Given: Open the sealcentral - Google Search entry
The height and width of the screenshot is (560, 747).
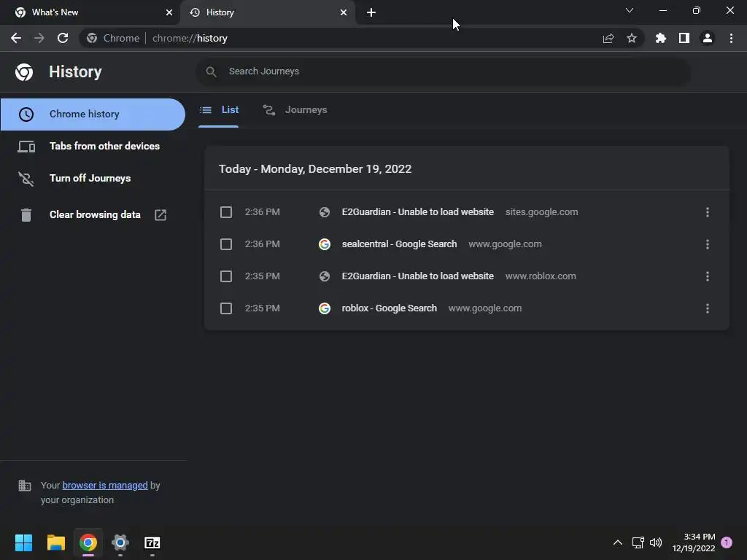Looking at the screenshot, I should (399, 244).
